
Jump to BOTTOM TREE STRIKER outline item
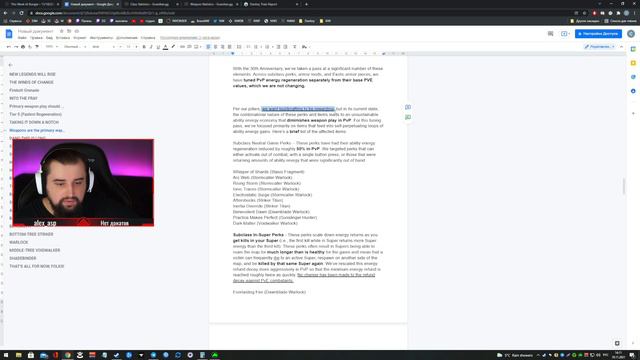(31, 234)
